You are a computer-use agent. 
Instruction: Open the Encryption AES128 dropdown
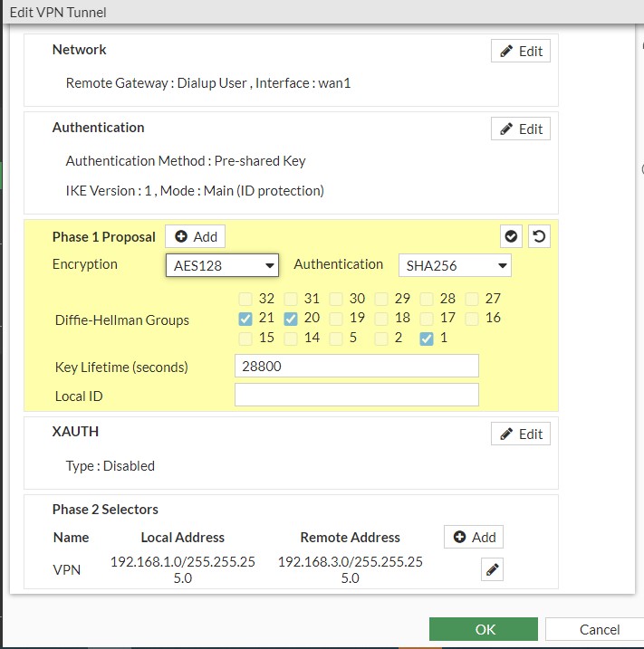tap(222, 265)
